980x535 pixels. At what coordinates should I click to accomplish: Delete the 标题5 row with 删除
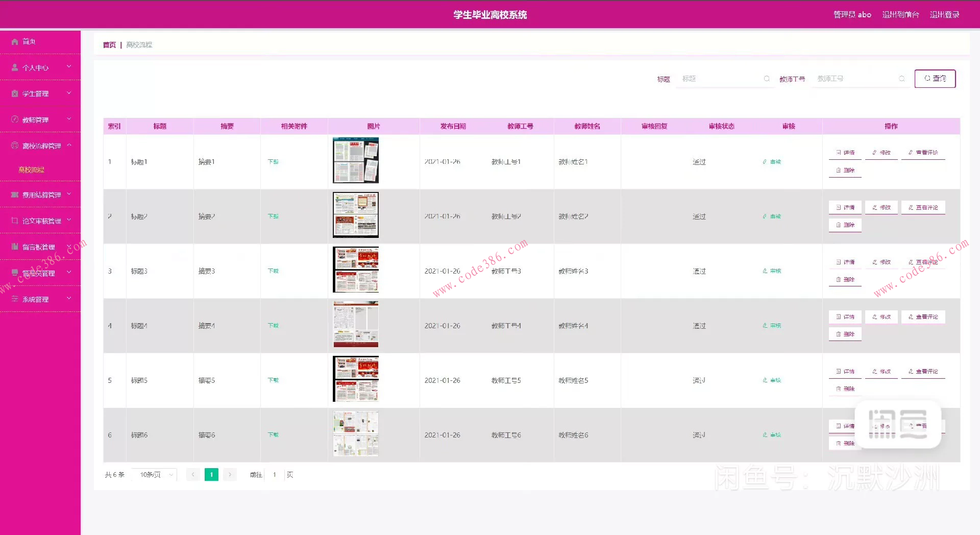(845, 388)
